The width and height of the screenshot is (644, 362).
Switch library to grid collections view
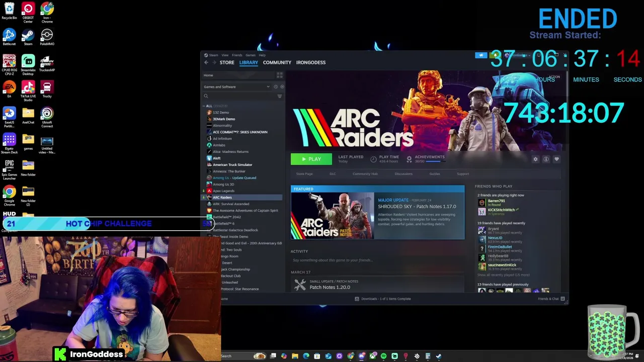pyautogui.click(x=280, y=75)
